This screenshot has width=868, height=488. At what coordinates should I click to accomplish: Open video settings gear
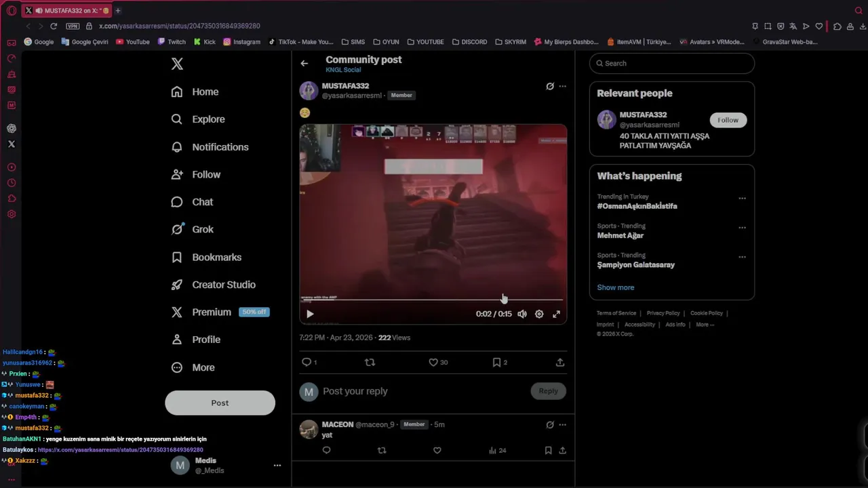click(x=539, y=314)
